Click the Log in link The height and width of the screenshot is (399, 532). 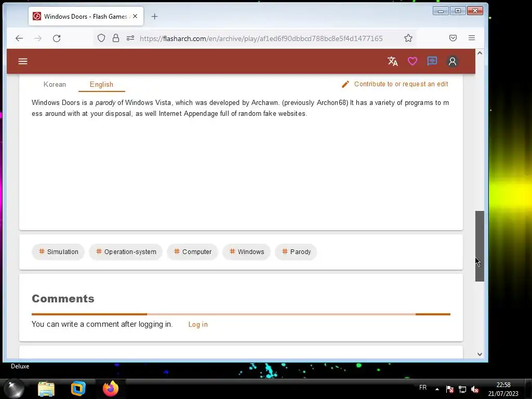pyautogui.click(x=198, y=324)
